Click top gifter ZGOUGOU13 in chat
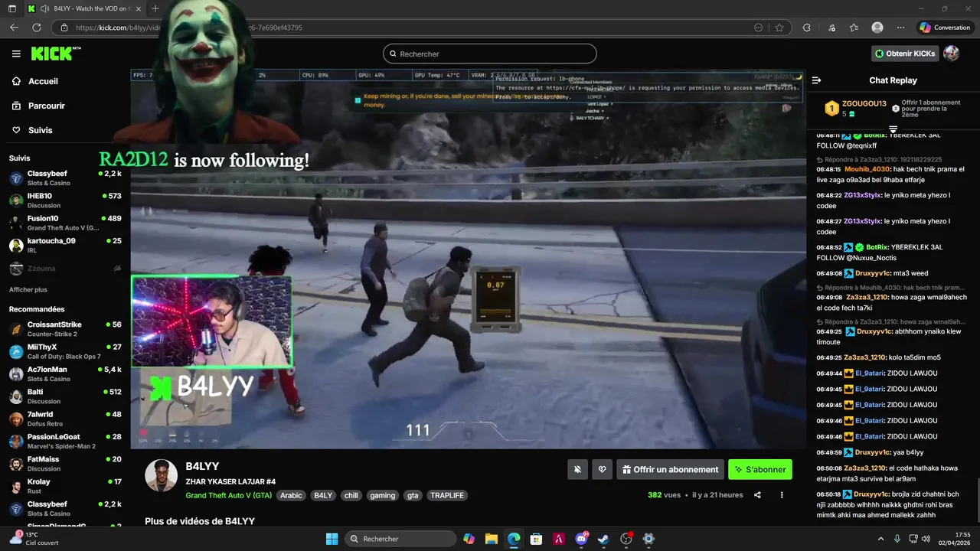Screen dimensions: 980x551 864,103
